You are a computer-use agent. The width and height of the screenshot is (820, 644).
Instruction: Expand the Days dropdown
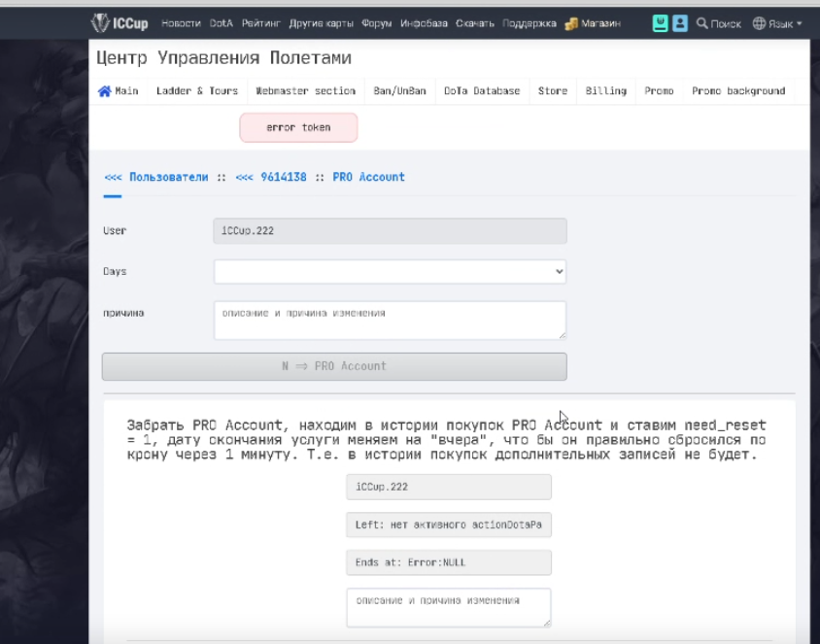click(x=390, y=272)
